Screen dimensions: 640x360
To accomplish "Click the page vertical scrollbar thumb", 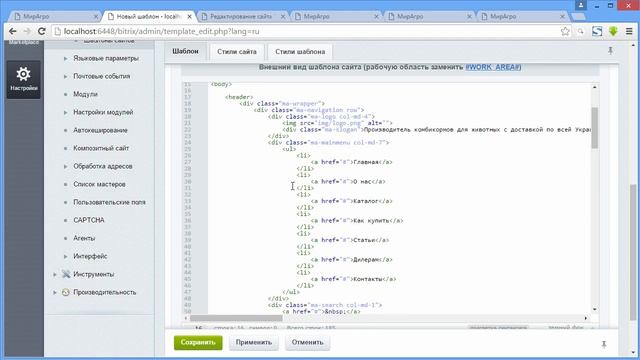I will click(633, 252).
